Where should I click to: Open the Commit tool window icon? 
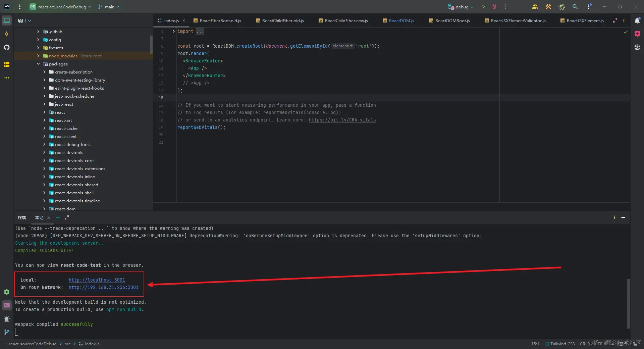[x=7, y=34]
